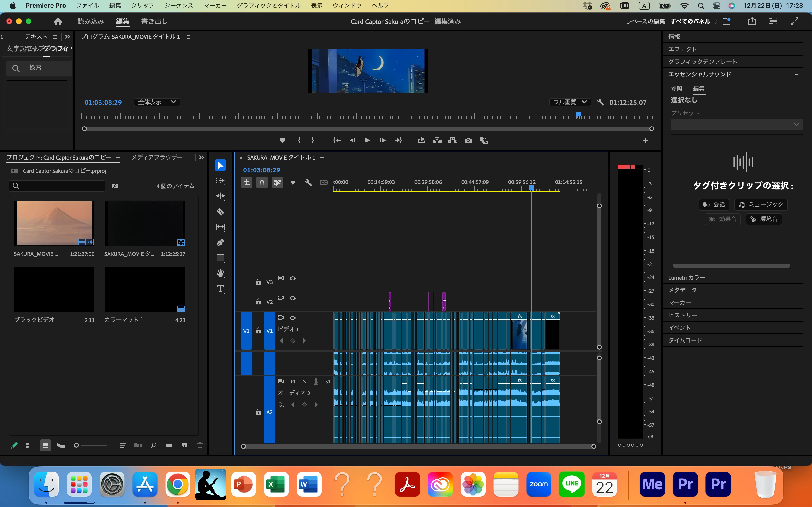Toggle V2 track eye visibility

pos(293,298)
